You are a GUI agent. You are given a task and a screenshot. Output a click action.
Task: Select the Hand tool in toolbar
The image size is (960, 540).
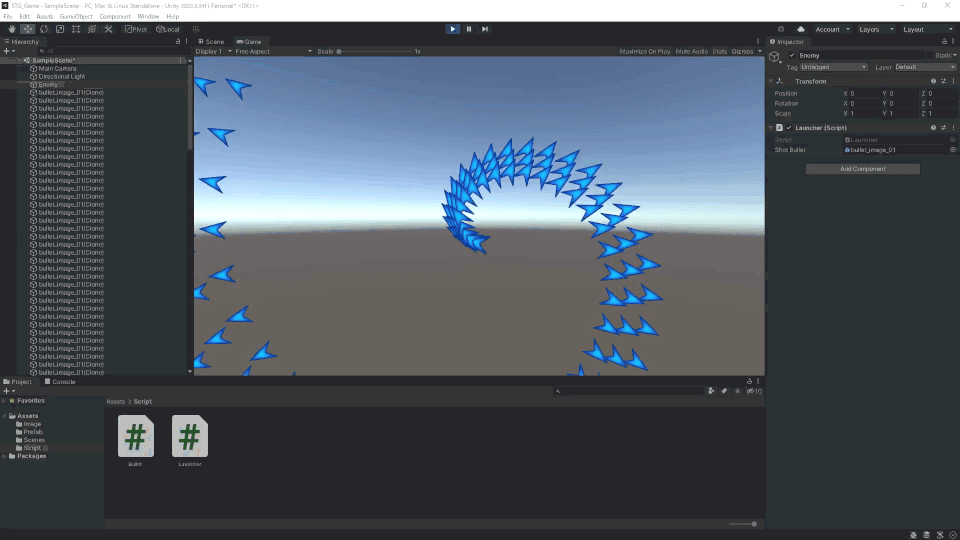pyautogui.click(x=12, y=29)
